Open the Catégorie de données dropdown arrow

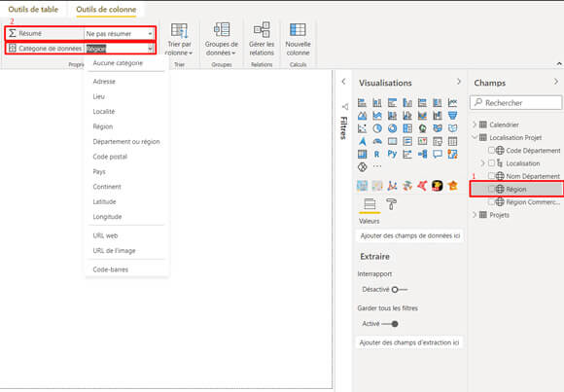[151, 49]
